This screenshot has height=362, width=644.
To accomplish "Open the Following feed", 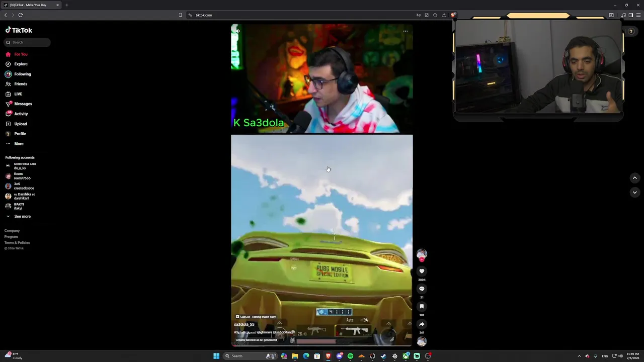I will coord(18,74).
